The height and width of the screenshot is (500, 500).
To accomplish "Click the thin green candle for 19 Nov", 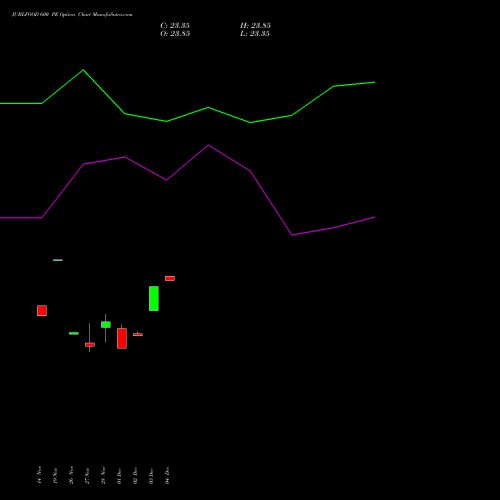I will (58, 260).
